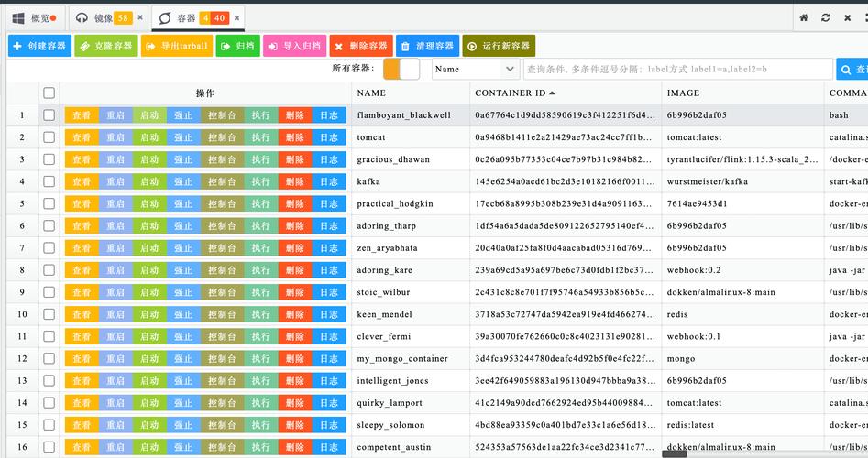Image resolution: width=868 pixels, height=458 pixels.
Task: Click 运行新容器 play button
Action: click(x=499, y=46)
